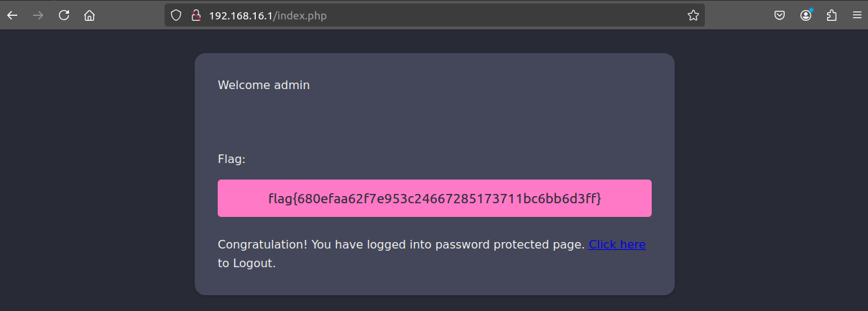Save the page to Pocket

pos(780,15)
